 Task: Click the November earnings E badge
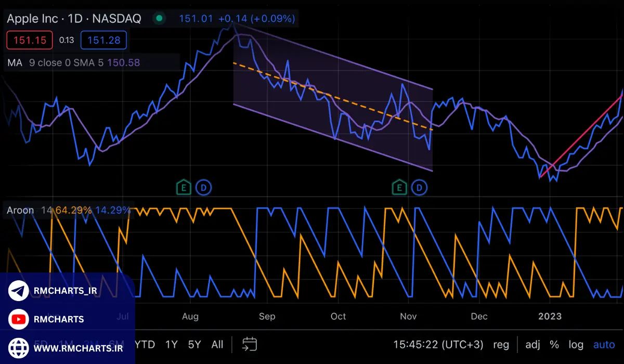click(399, 187)
